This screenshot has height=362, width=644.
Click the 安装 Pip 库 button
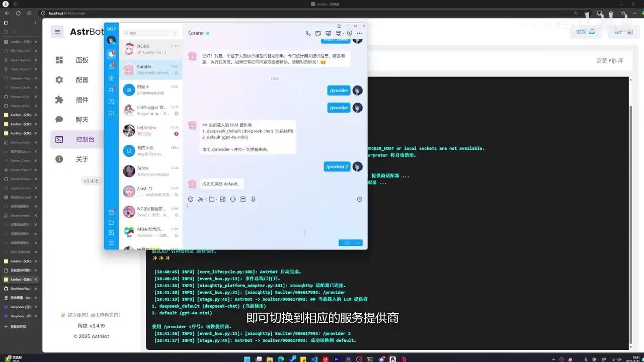coord(609,60)
